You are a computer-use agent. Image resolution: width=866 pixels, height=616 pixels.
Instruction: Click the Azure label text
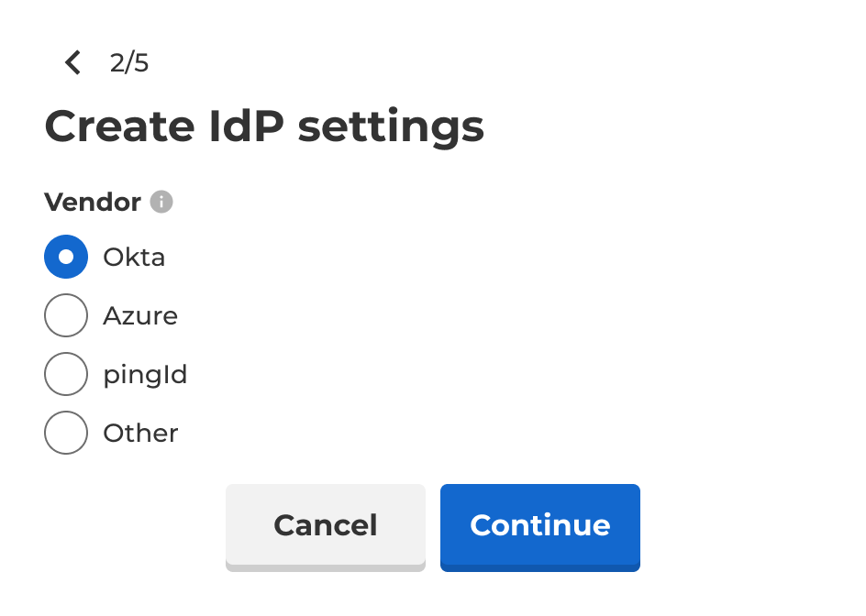coord(141,315)
